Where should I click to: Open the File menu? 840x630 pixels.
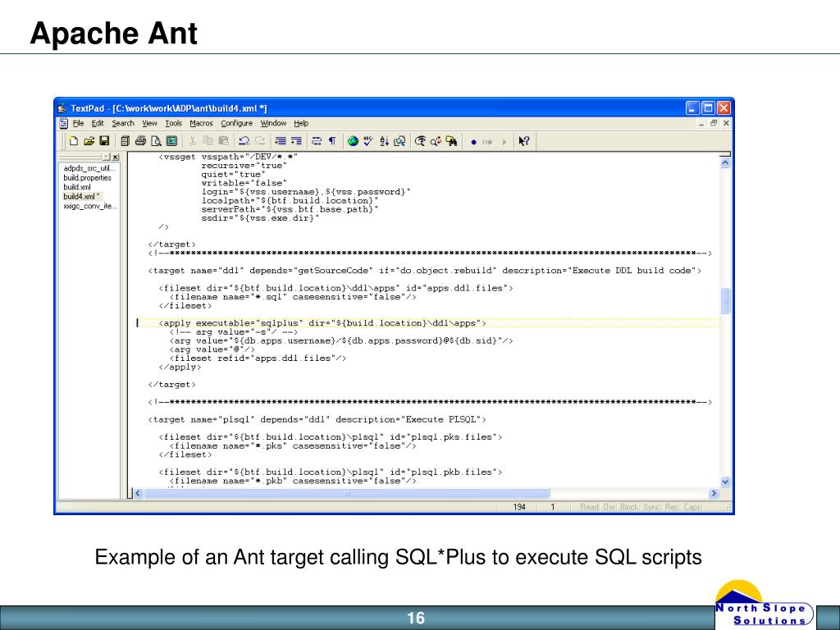tap(78, 123)
